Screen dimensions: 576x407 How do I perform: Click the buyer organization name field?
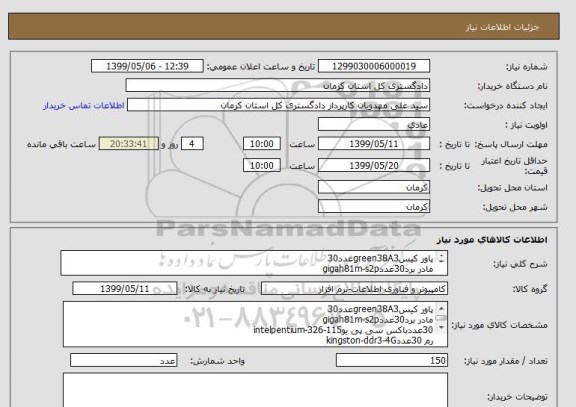[x=278, y=85]
